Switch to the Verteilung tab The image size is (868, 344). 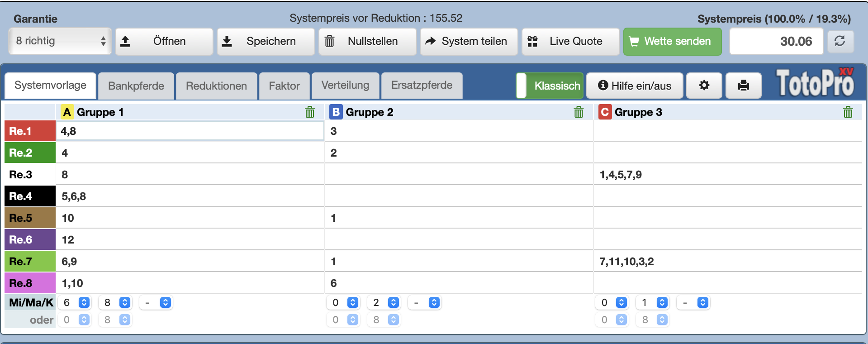coord(346,86)
